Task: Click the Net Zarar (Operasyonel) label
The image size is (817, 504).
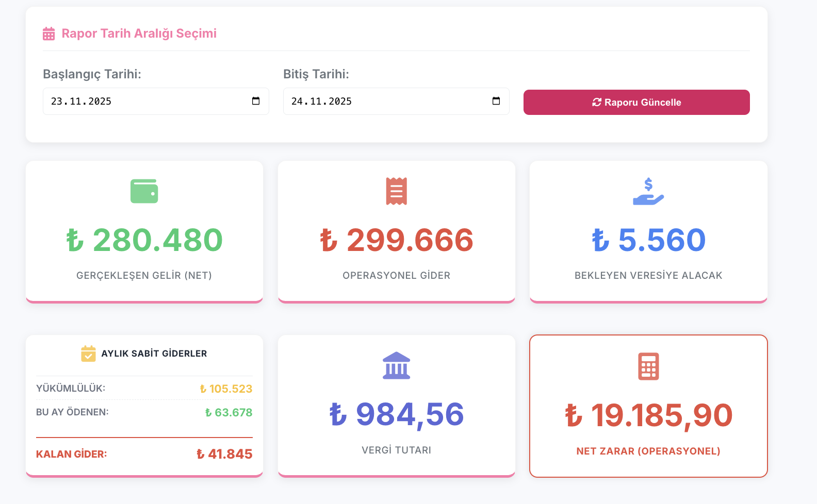Action: click(648, 451)
